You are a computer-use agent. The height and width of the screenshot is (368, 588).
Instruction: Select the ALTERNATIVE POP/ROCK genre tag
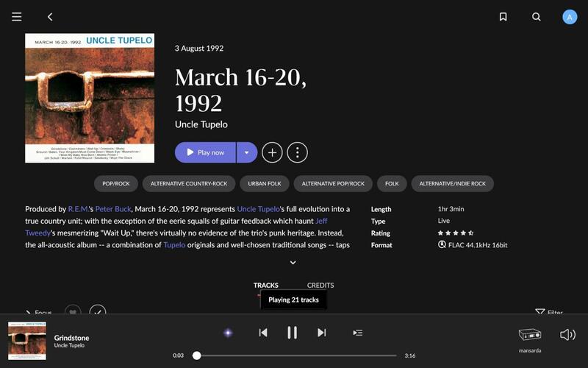[333, 183]
